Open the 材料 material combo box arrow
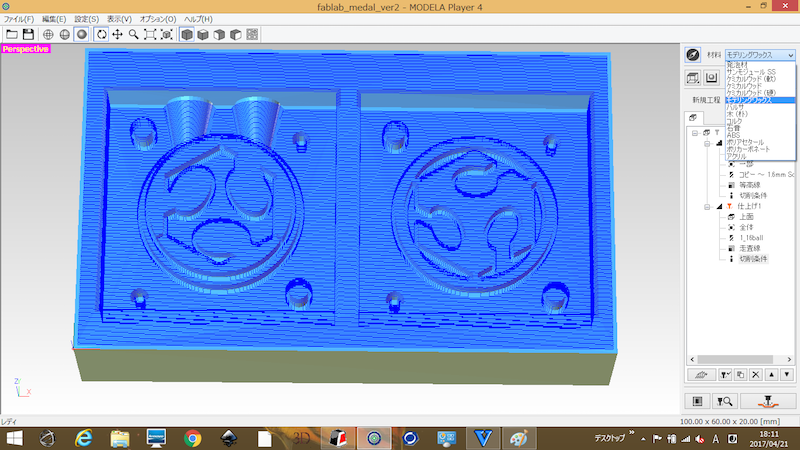The image size is (800, 450). [x=790, y=55]
